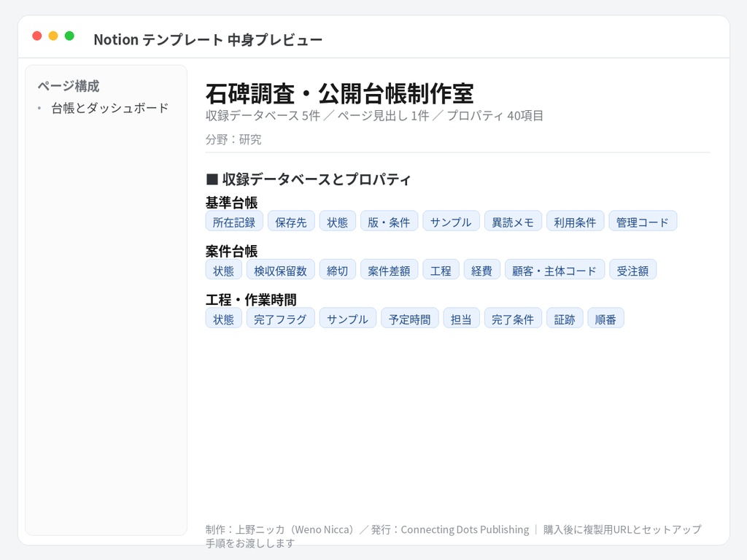Select the 証跡 property tag
This screenshot has width=747, height=560.
[565, 318]
